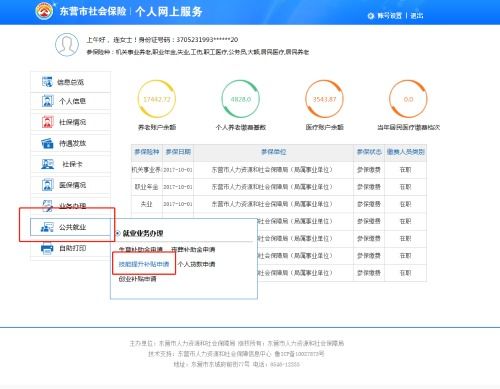Image resolution: width=500 pixels, height=389 pixels.
Task: Click the 养老账户余额 circle showing 17442.72
Action: coord(157,99)
